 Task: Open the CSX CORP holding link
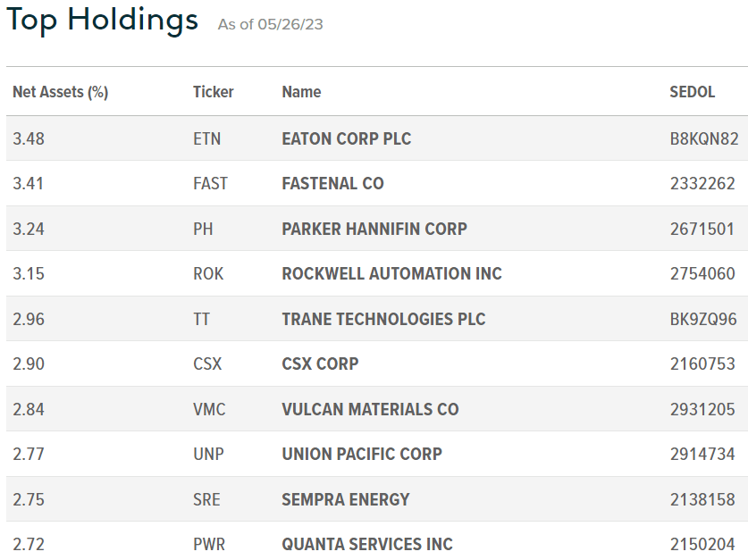click(320, 364)
